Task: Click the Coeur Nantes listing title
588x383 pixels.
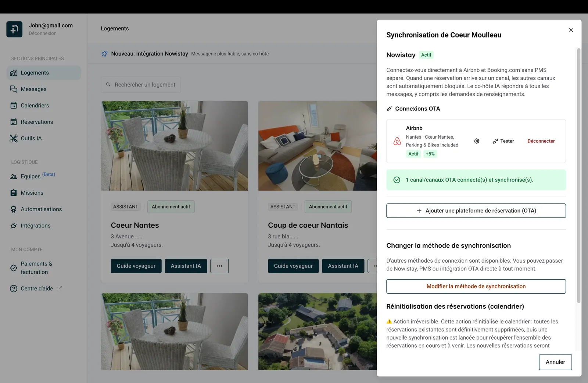Action: (135, 225)
